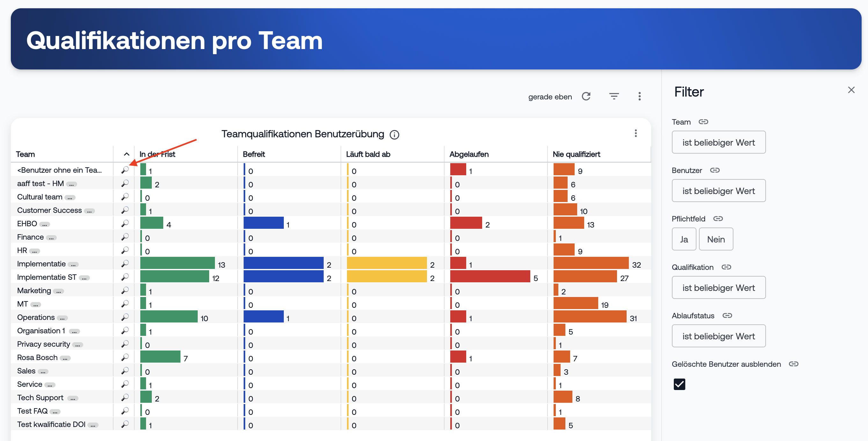Click the refresh dashboard icon

click(x=586, y=97)
